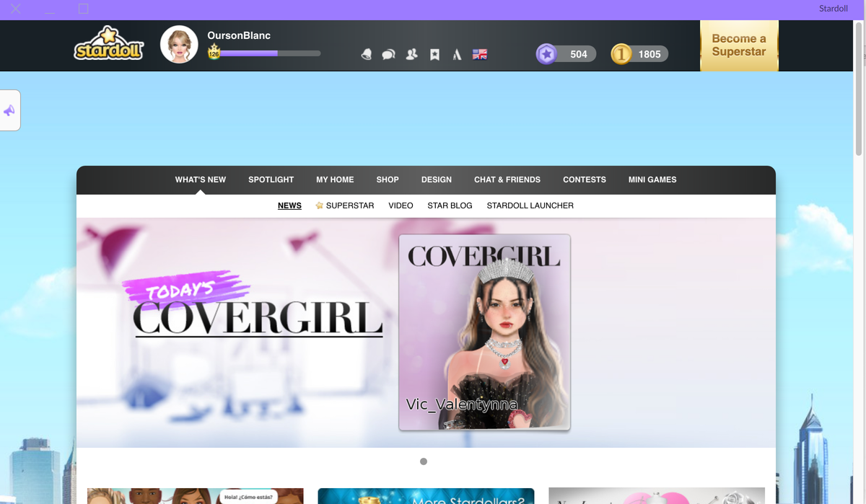This screenshot has height=504, width=866.
Task: Open the Covergirl magazine cover image
Action: click(x=484, y=332)
